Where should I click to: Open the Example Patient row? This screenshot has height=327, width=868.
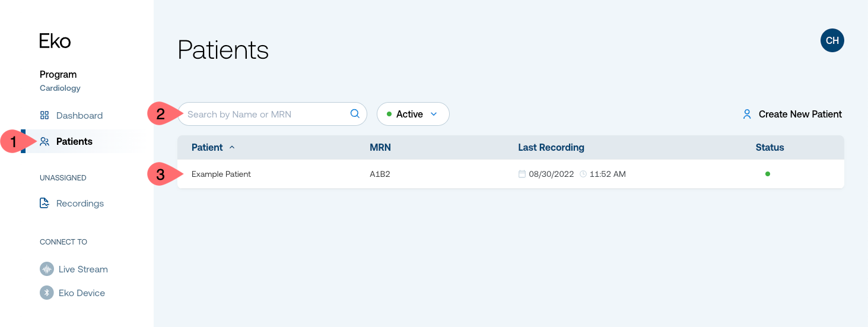[510, 174]
